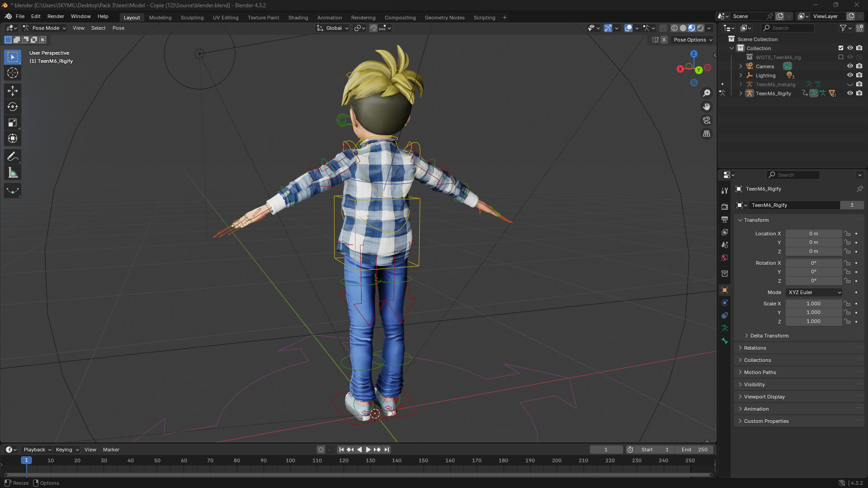Open the Object Constraints properties tab
This screenshot has width=868, height=488.
pos(725,315)
